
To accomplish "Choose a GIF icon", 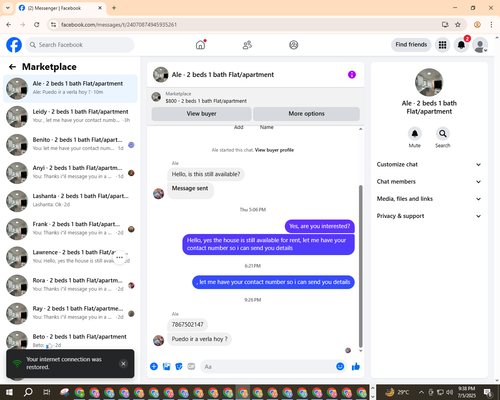I will (x=191, y=367).
